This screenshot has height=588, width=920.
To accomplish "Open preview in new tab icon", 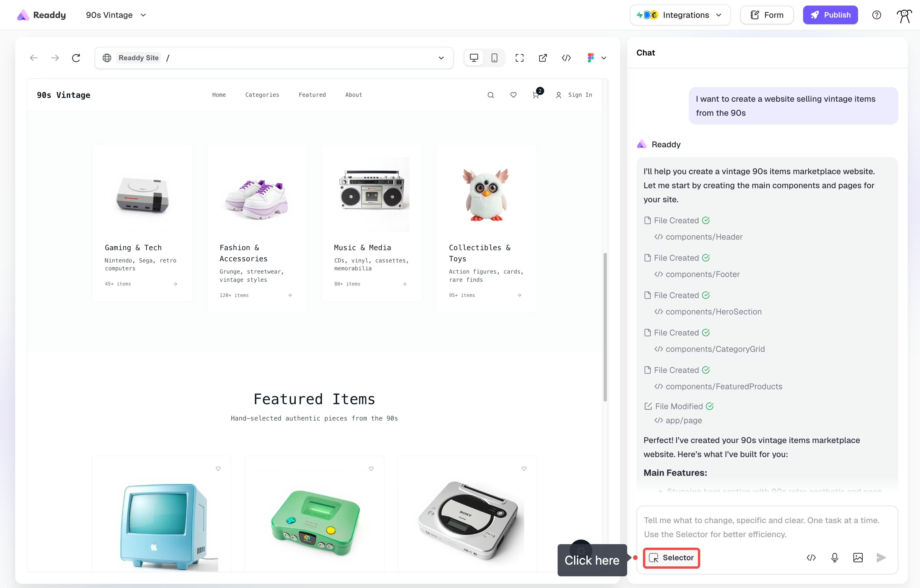I will point(542,58).
